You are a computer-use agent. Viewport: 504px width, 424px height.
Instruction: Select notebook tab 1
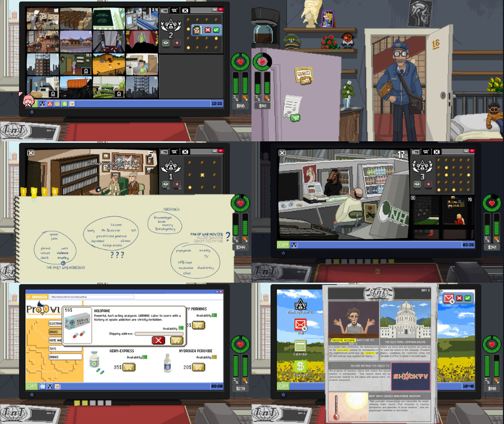24,192
